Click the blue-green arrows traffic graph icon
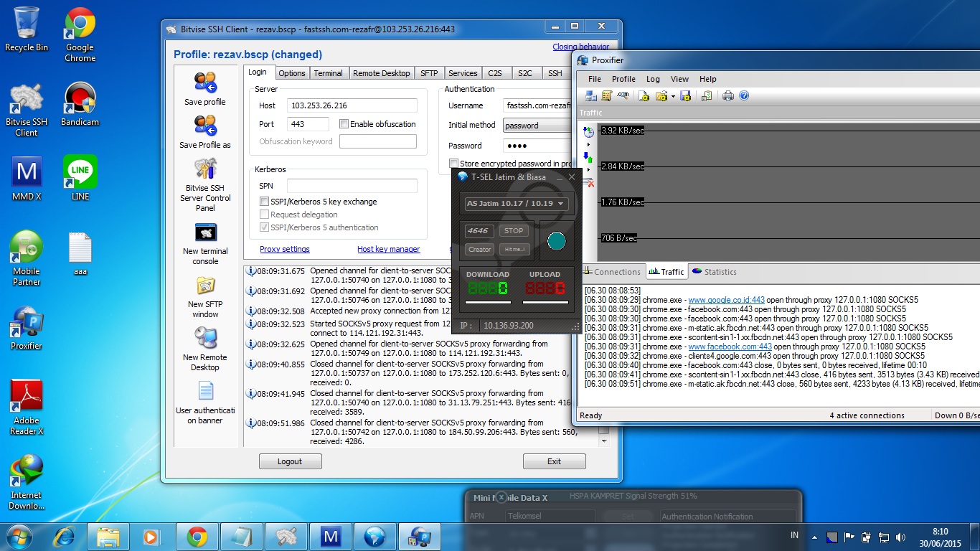This screenshot has width=980, height=551. tap(589, 157)
